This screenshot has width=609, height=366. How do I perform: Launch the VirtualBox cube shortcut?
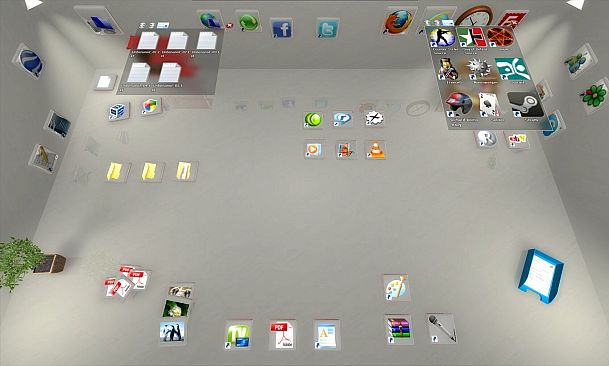pos(117,112)
